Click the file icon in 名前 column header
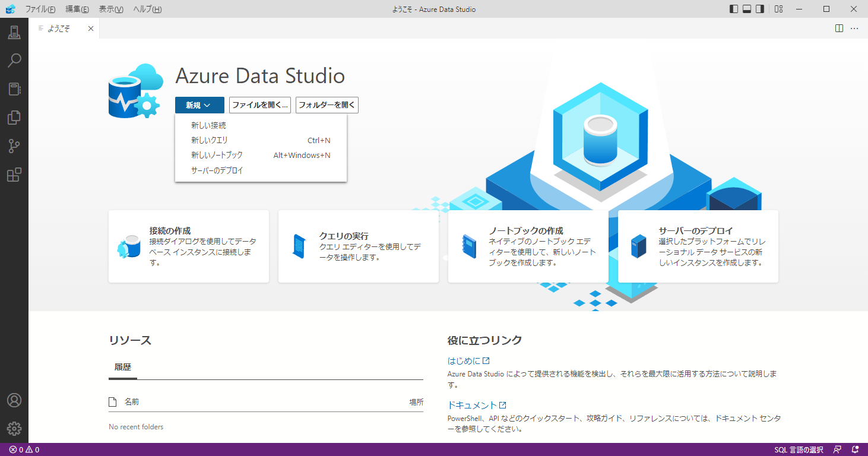The image size is (868, 456). click(x=113, y=402)
